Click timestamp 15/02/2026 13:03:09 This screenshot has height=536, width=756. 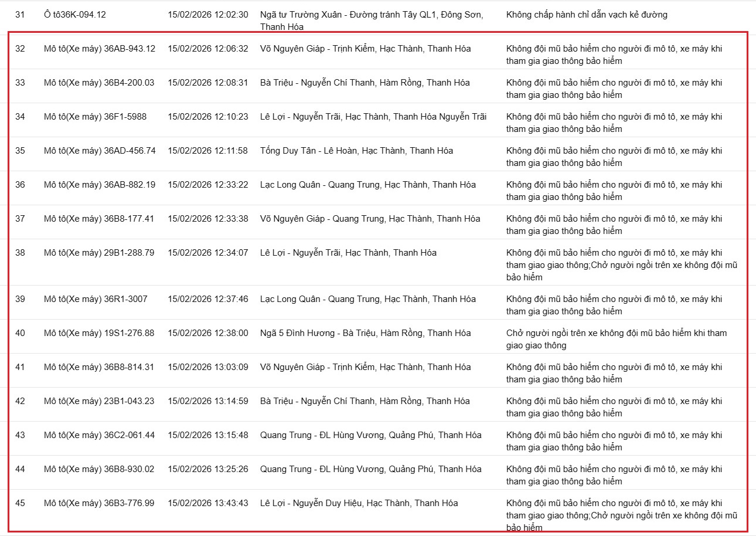(207, 367)
